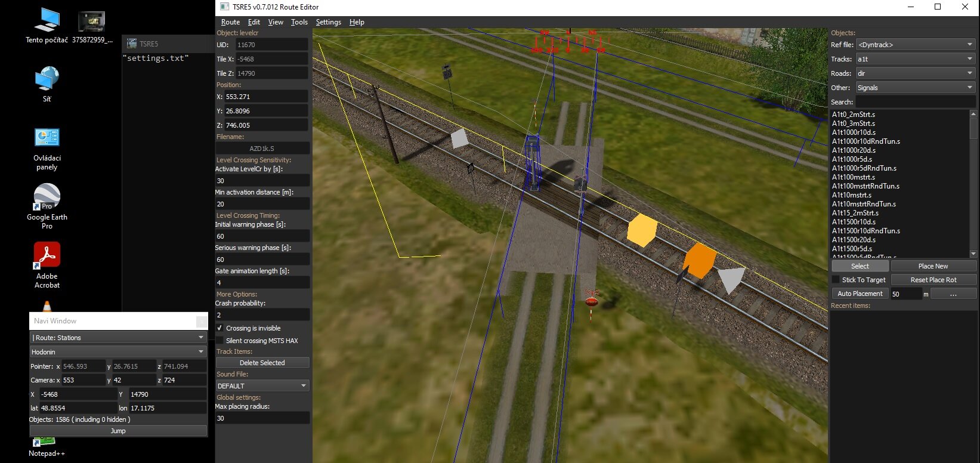Click the Gate animation length field
980x463 pixels.
[262, 283]
